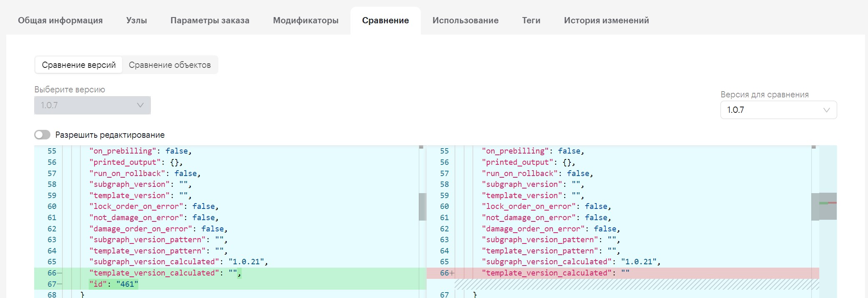Open the История изменений tab
Screen dimensions: 868x298
pos(606,20)
